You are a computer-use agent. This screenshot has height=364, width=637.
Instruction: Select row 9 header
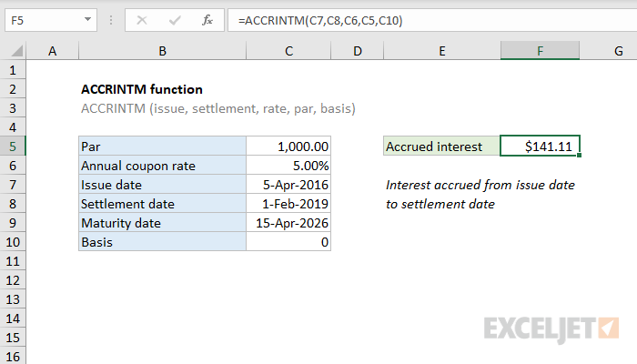coord(13,223)
